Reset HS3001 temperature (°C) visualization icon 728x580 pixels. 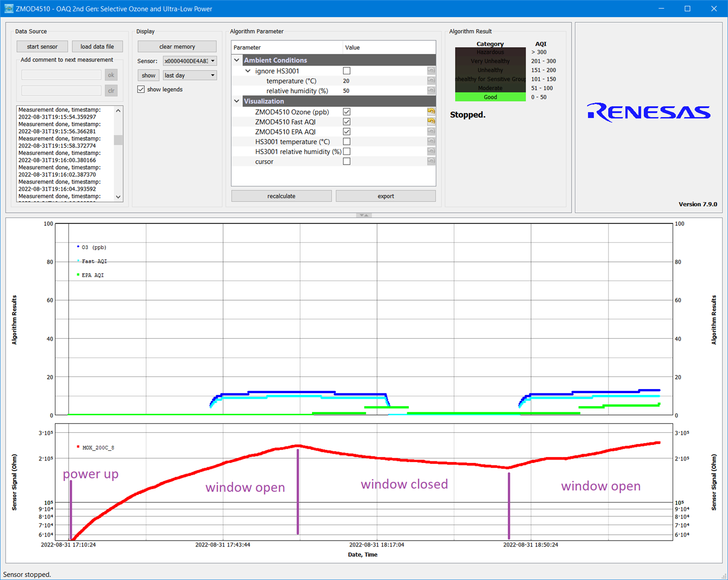click(x=431, y=141)
